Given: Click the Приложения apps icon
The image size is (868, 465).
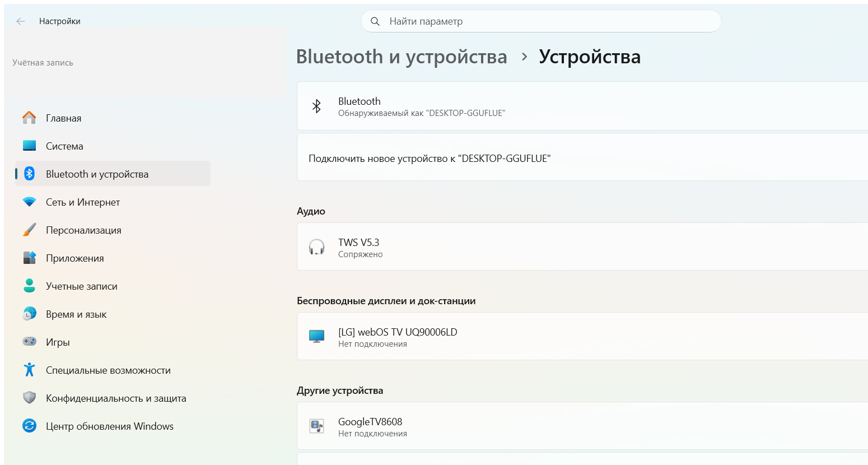Looking at the screenshot, I should pyautogui.click(x=29, y=258).
